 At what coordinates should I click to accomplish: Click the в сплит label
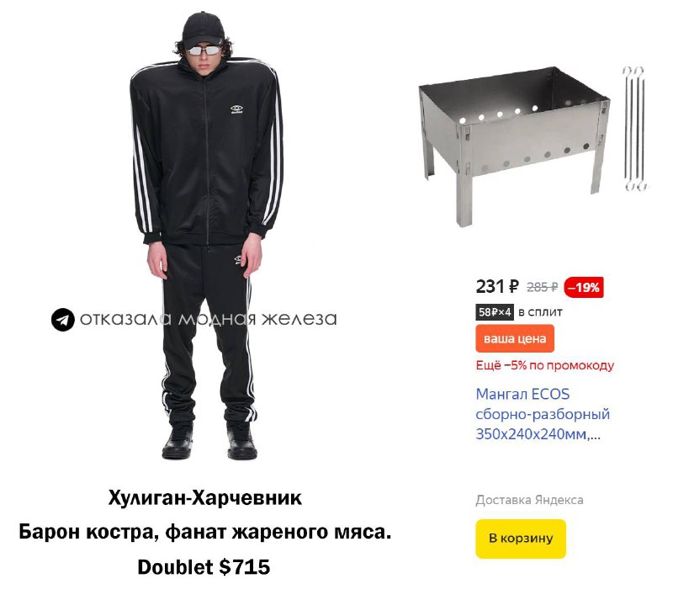(540, 311)
